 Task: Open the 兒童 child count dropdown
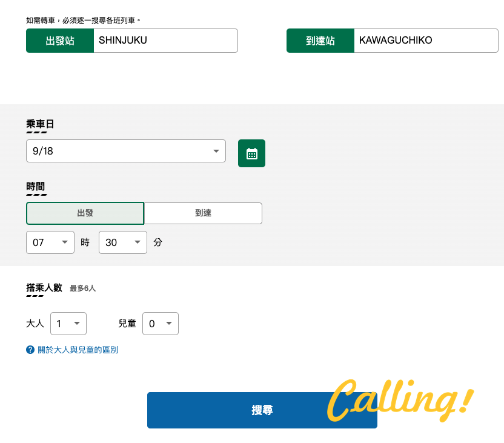161,324
